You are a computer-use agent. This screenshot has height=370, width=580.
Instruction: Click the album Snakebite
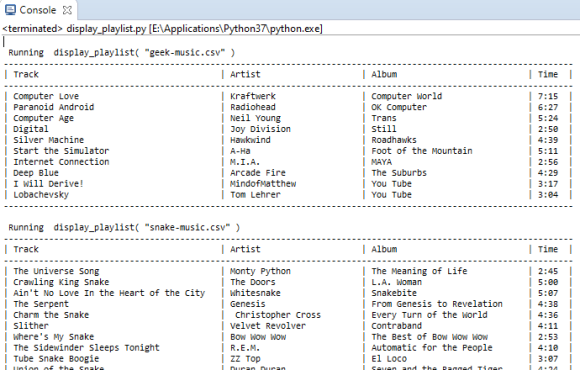tap(394, 293)
